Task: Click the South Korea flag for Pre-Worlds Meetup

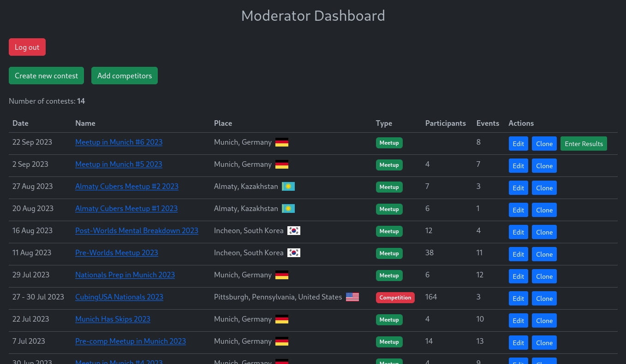Action: 294,253
